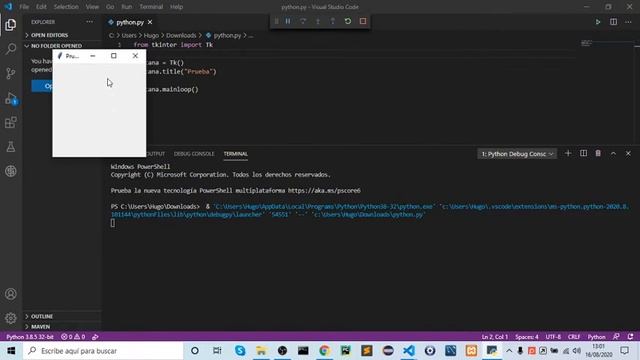640x360 pixels.
Task: Click debug Step Out button
Action: [333, 21]
